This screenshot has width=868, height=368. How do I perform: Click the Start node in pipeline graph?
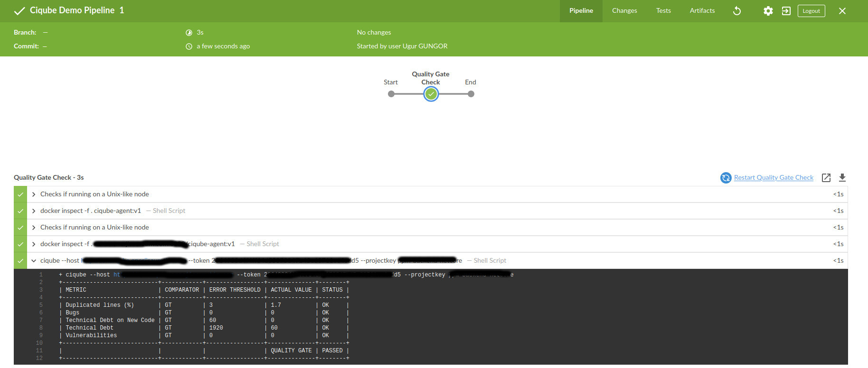click(391, 94)
